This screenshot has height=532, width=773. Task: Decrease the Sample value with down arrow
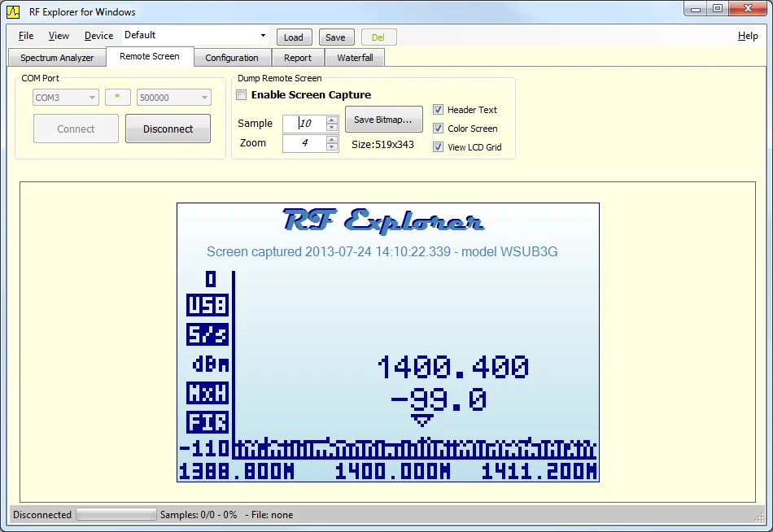point(331,127)
